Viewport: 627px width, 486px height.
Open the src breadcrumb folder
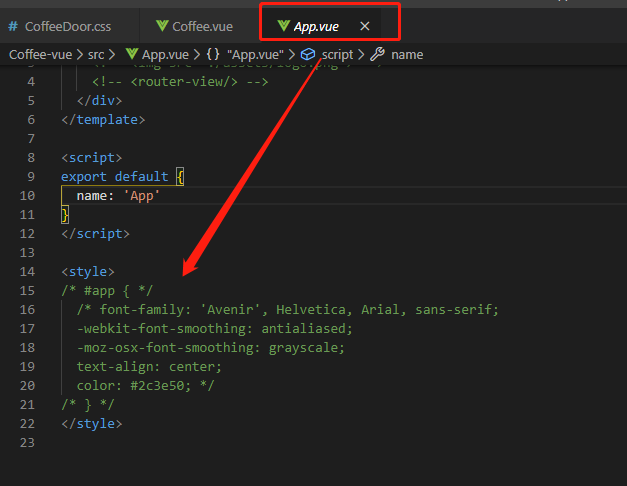coord(96,54)
